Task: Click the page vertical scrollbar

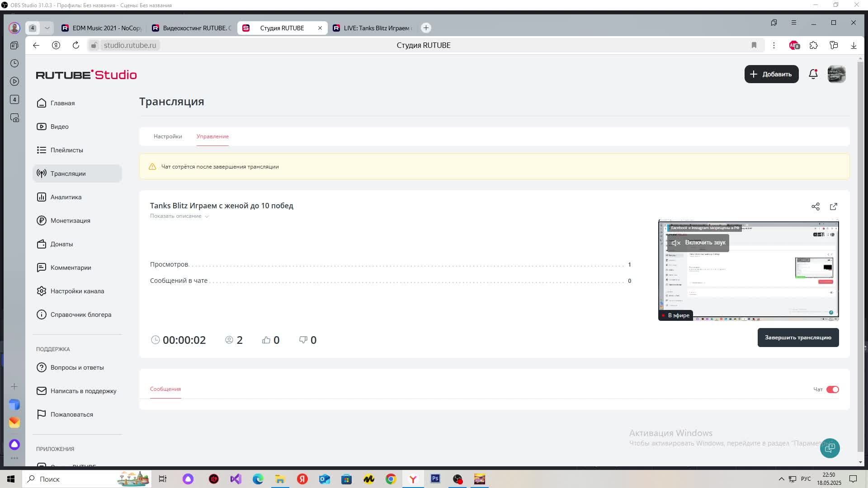Action: coord(860,258)
